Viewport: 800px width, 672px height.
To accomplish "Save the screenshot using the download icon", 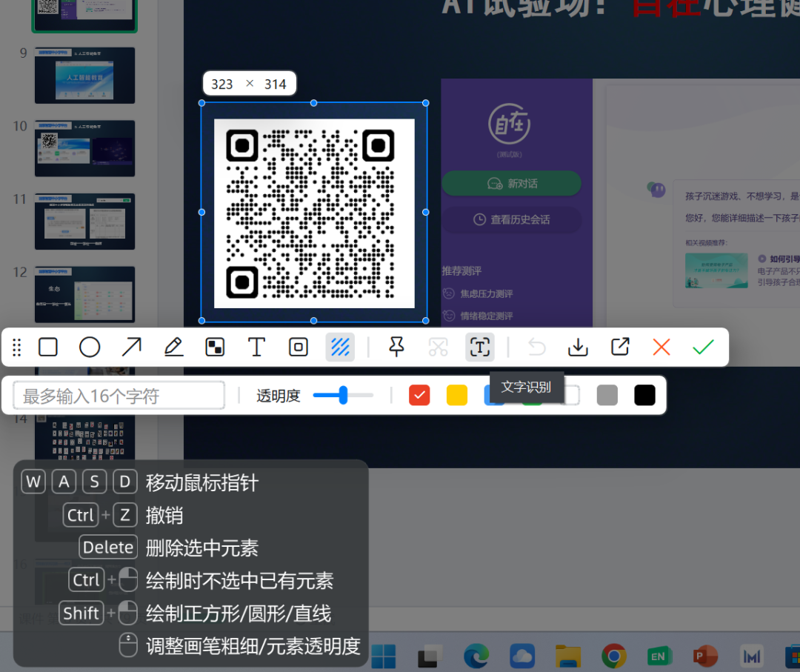I will pyautogui.click(x=577, y=347).
